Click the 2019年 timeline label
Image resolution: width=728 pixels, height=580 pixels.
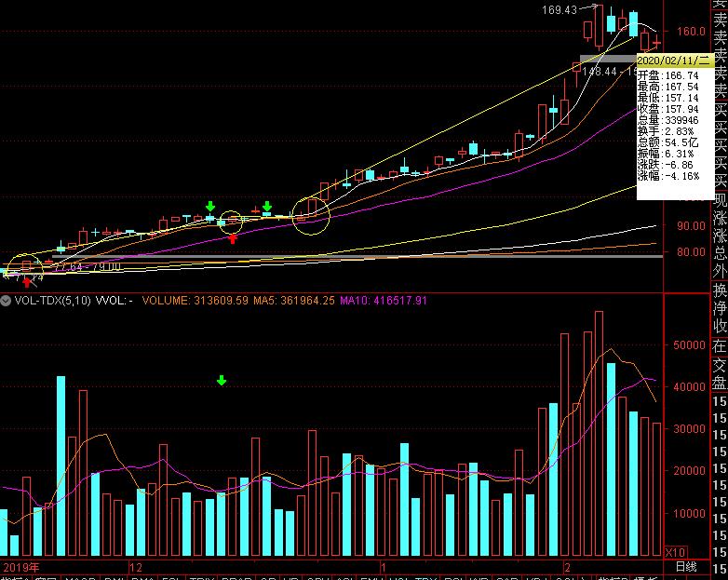[x=21, y=568]
